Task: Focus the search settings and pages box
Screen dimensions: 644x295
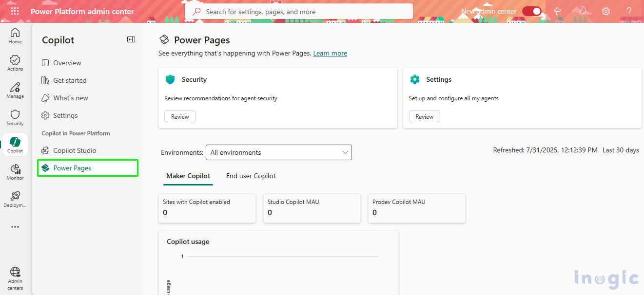Action: (x=299, y=11)
